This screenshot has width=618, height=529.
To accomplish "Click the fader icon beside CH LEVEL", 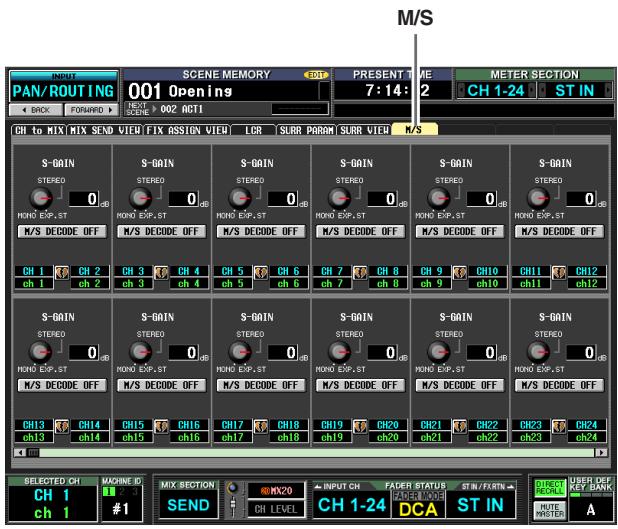I will point(233,507).
